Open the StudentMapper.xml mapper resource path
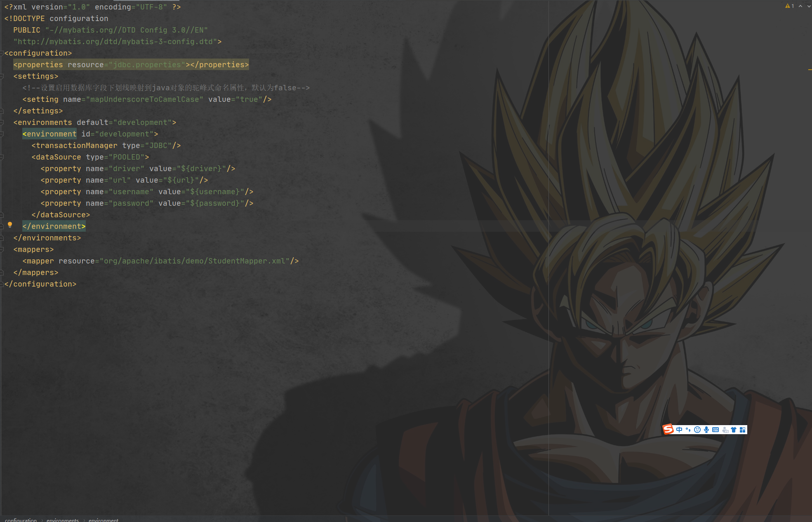 tap(195, 261)
